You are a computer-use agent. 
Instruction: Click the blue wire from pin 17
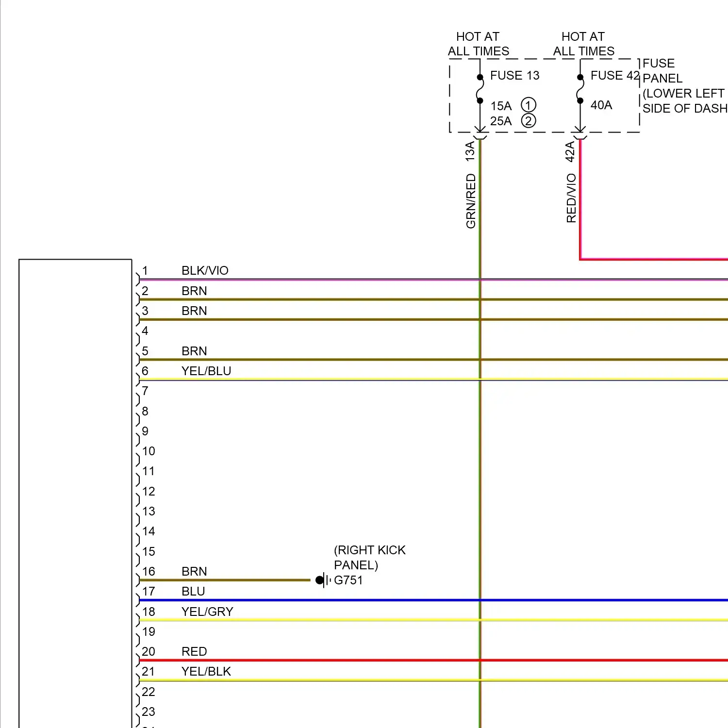coord(433,600)
